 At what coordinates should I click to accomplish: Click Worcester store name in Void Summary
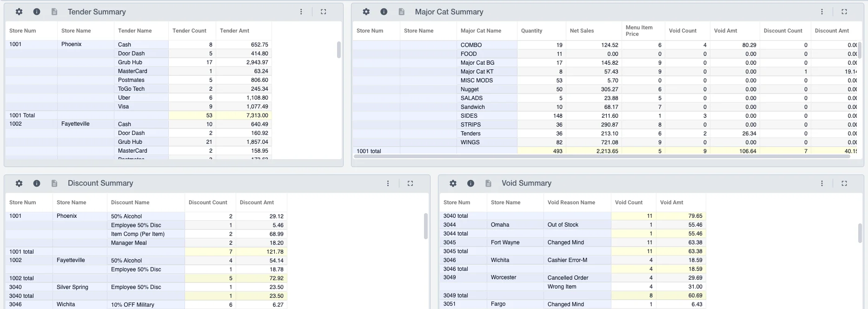(504, 277)
